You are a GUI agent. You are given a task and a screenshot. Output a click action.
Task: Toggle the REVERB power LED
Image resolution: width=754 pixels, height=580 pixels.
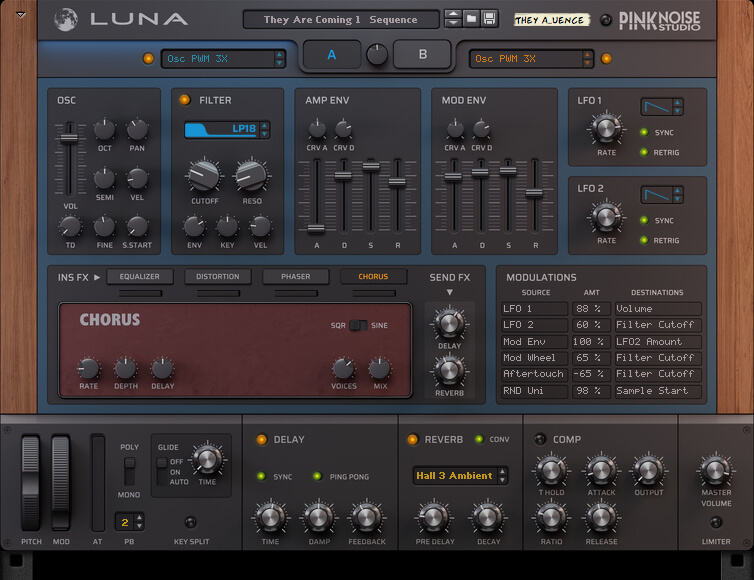(x=413, y=440)
